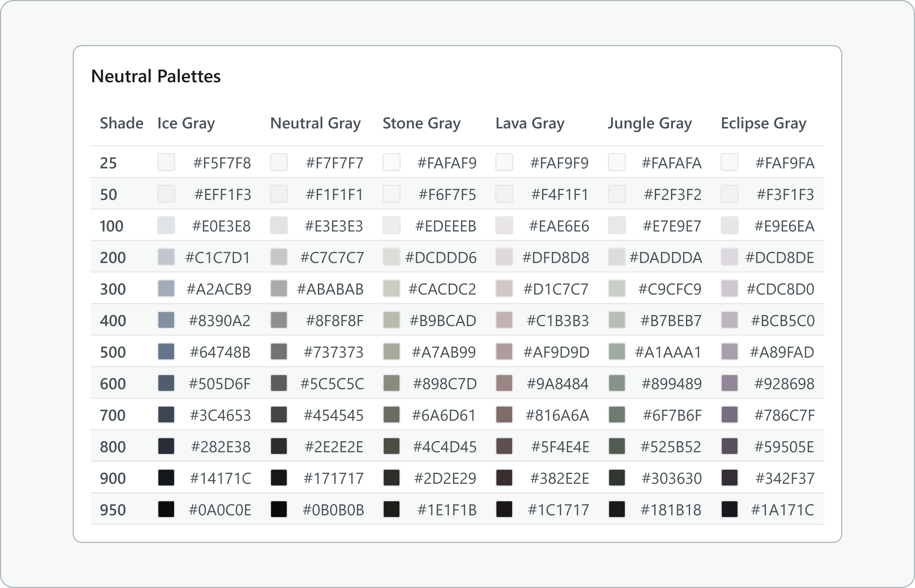Click the hex value #1E1F1B
Viewport: 915px width, 588px height.
[447, 510]
